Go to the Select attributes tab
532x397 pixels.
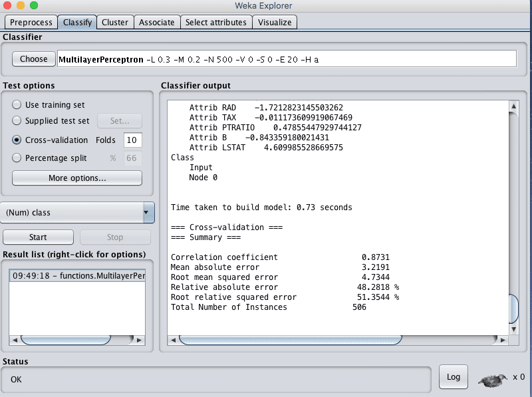tap(216, 23)
